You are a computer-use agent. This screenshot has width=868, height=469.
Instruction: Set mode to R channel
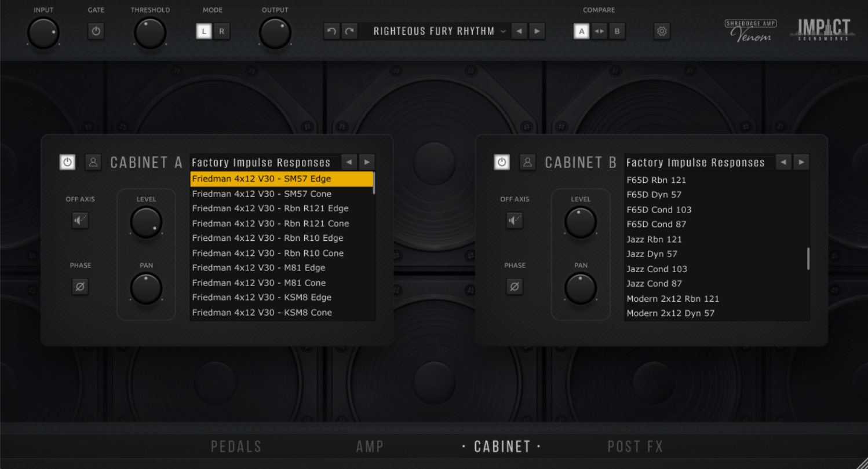click(x=221, y=31)
